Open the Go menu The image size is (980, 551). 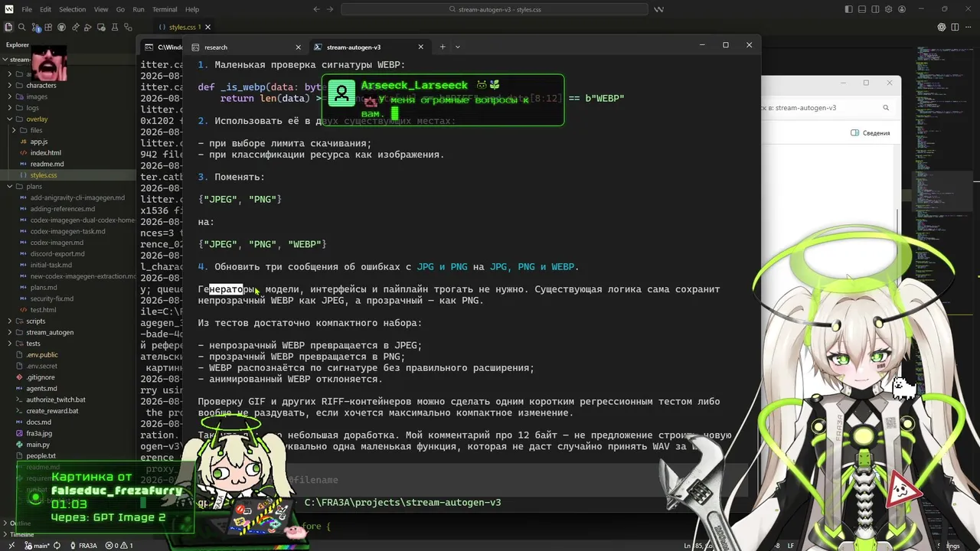coord(120,9)
